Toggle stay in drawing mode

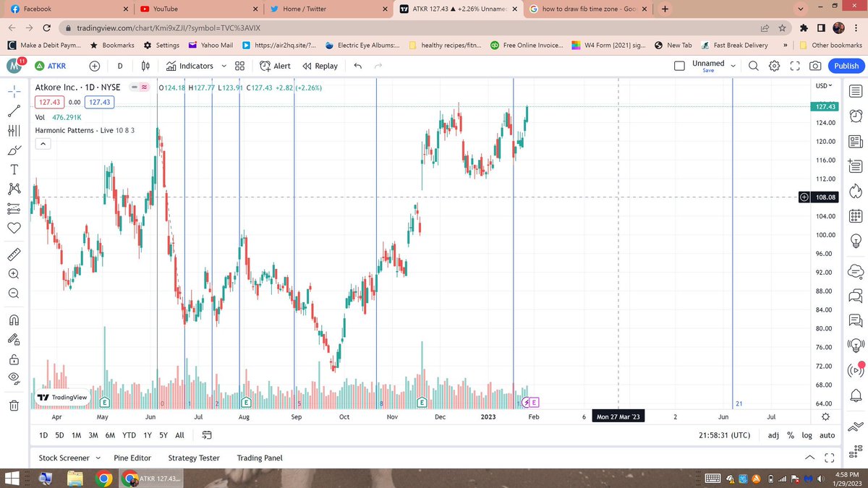pyautogui.click(x=14, y=339)
